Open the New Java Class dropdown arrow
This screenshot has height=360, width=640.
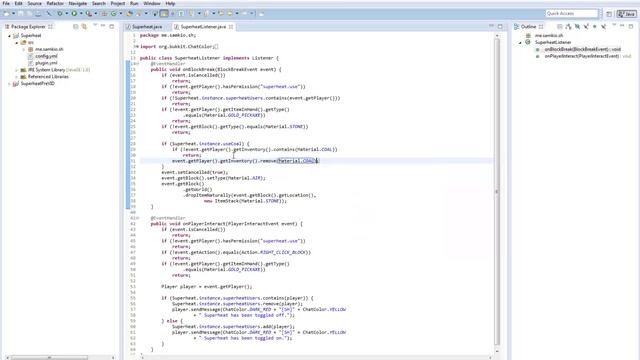point(120,13)
